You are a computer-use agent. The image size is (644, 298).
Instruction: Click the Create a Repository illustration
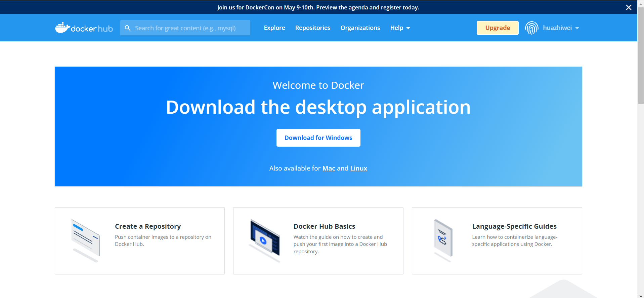(86, 240)
